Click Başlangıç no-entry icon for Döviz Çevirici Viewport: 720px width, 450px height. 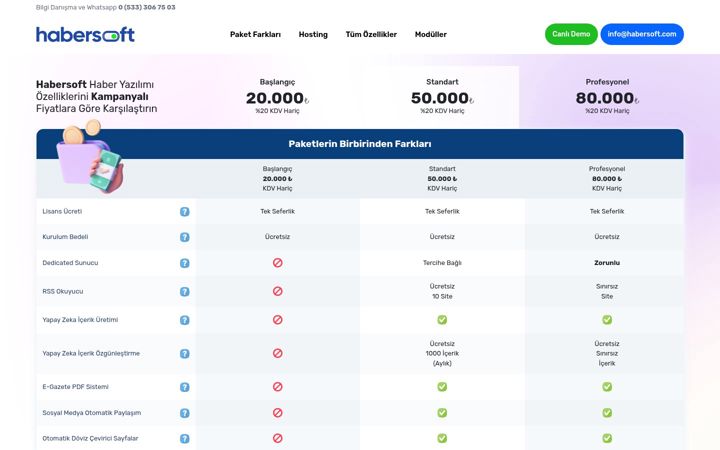pos(277,439)
